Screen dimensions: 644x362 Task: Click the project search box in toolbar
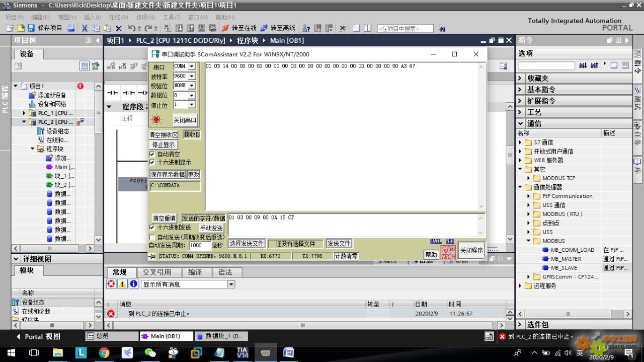405,29
